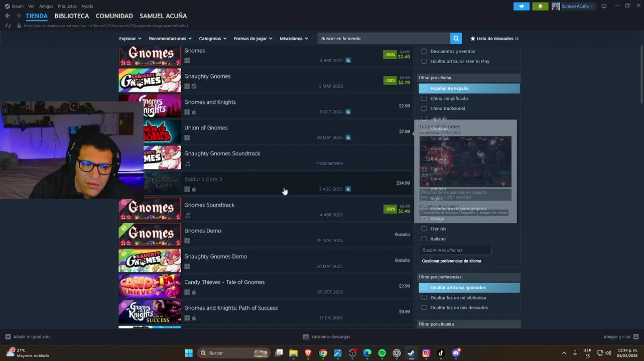Check Ocultar los de mis deseados
The height and width of the screenshot is (361, 644).
[424, 308]
